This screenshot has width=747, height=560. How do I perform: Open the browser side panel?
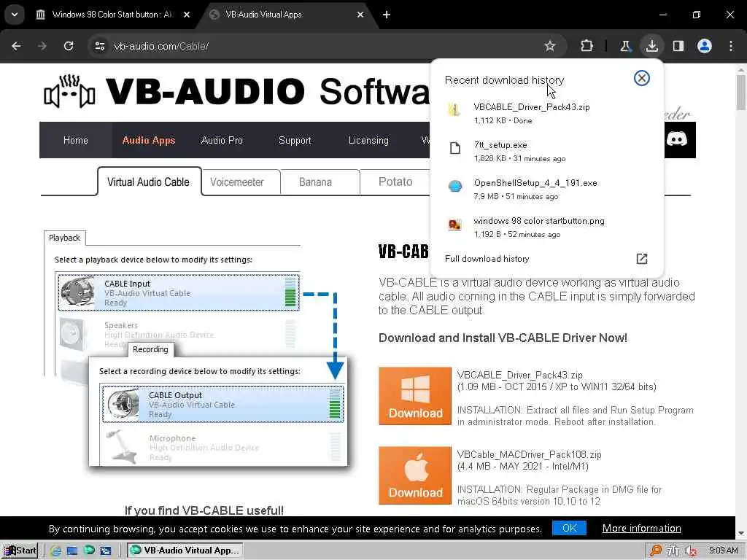678,46
